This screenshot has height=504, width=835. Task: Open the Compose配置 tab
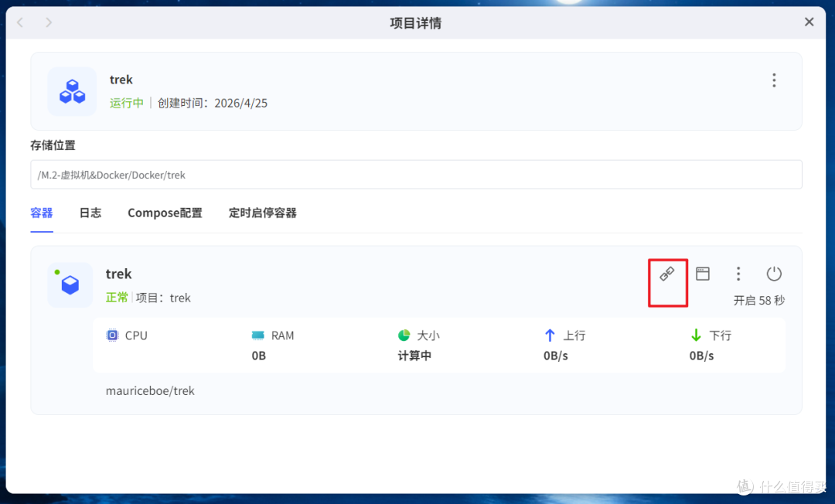point(165,213)
